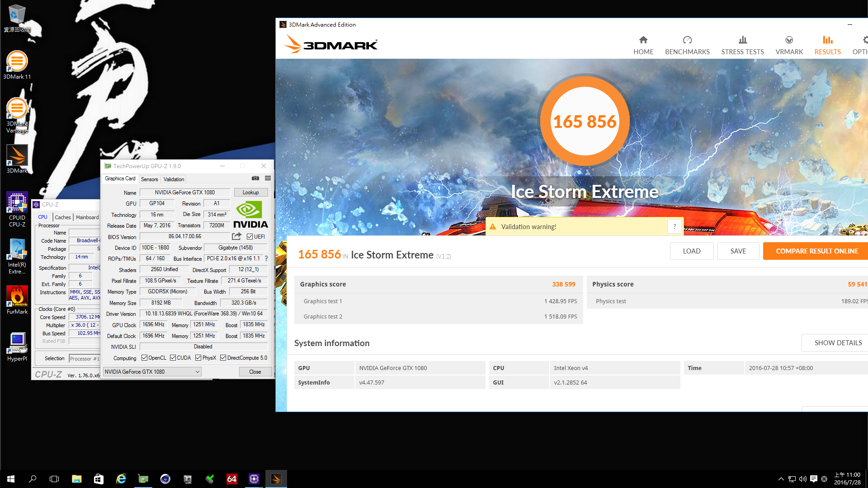Click the NVIDIA logo in GPU-Z
The image size is (868, 488).
(250, 214)
